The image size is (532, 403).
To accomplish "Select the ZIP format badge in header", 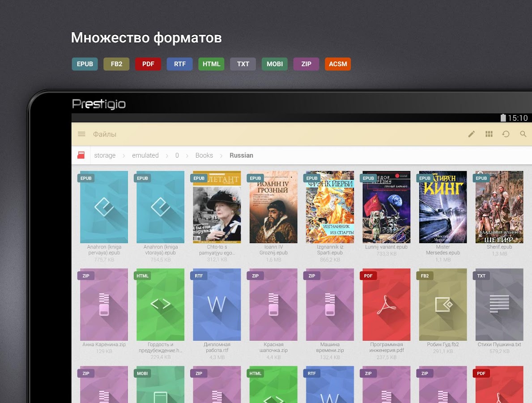I will click(x=306, y=64).
